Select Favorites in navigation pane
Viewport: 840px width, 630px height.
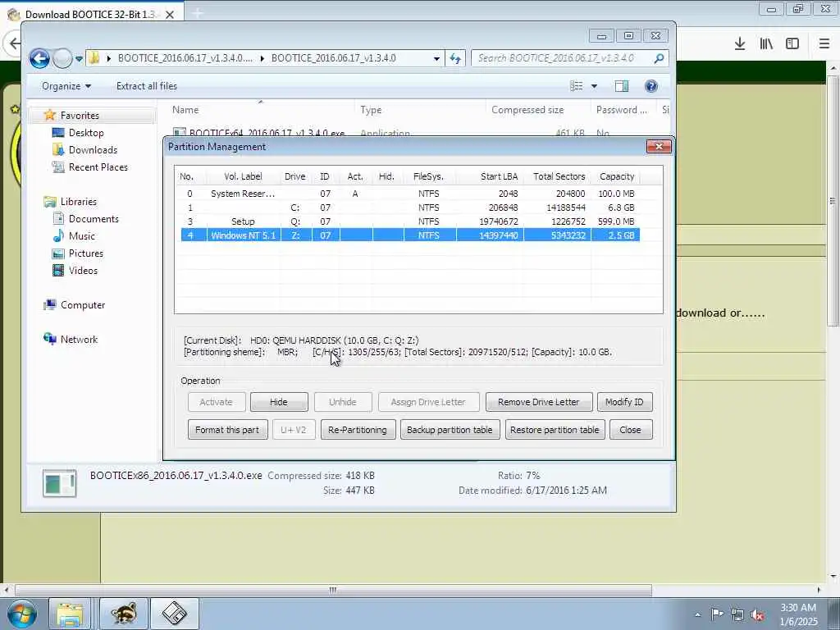tap(80, 115)
